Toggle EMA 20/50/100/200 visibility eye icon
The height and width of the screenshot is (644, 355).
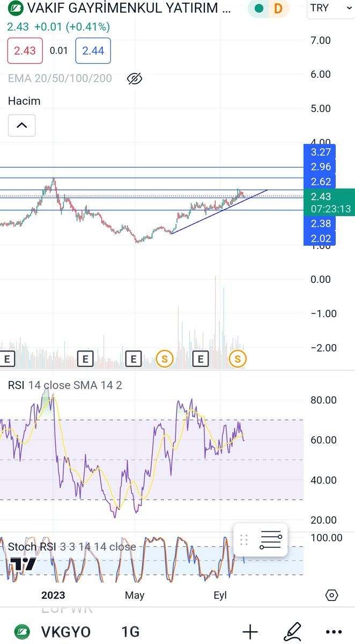pyautogui.click(x=135, y=79)
